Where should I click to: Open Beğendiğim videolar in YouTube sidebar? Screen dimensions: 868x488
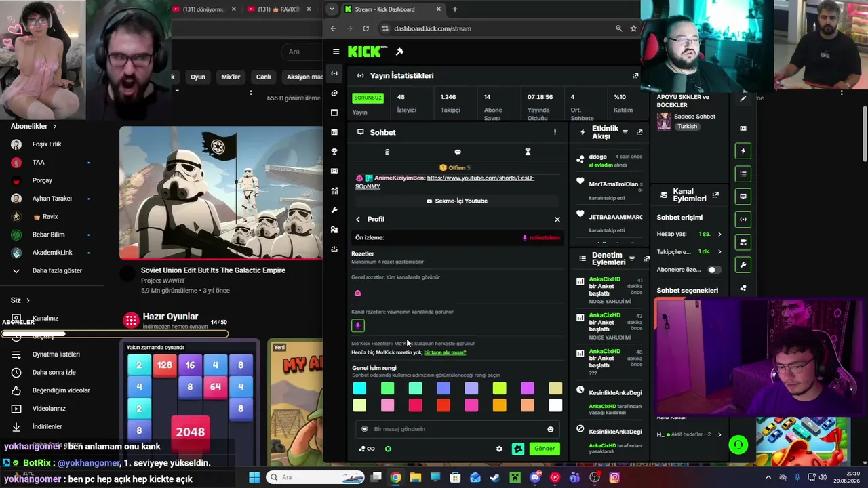click(x=61, y=390)
